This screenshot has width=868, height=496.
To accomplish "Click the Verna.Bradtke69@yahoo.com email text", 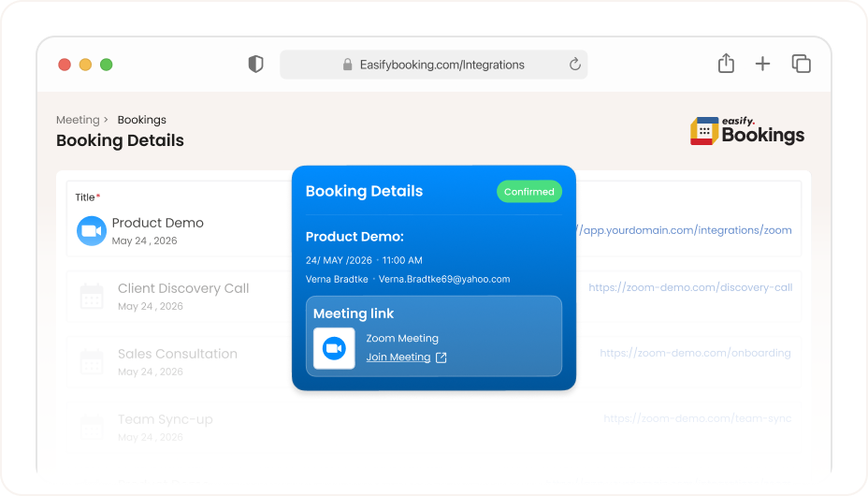I will [x=444, y=279].
